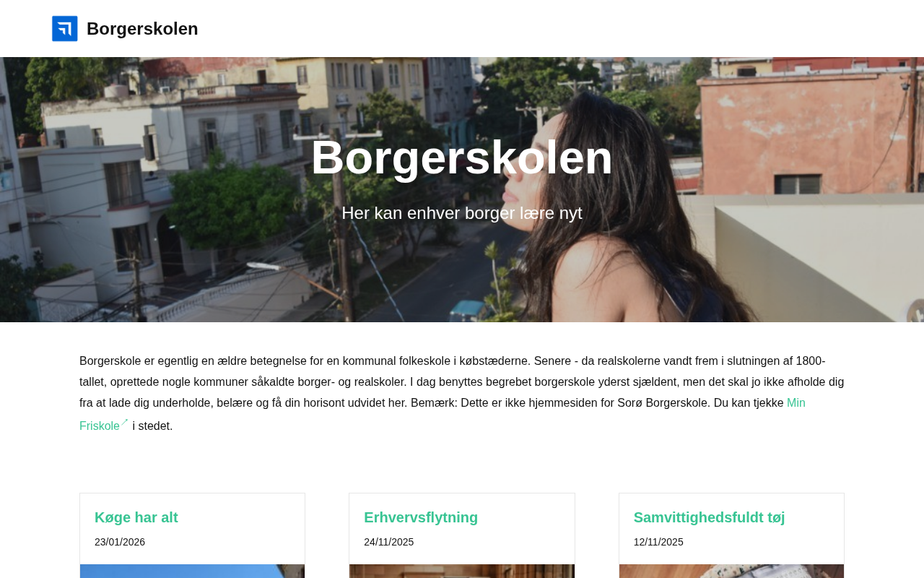Select the date 12/11/2025
Screen dimensions: 924x578
[658, 542]
